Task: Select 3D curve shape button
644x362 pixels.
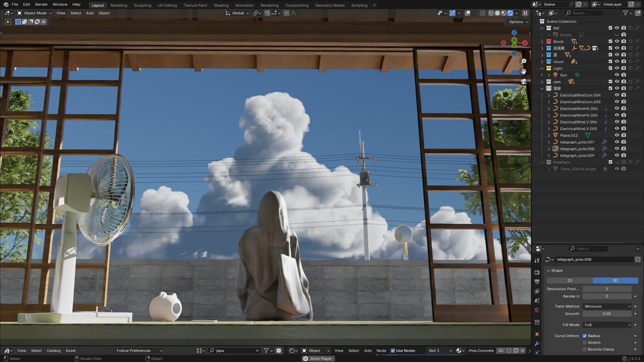Action: point(616,280)
